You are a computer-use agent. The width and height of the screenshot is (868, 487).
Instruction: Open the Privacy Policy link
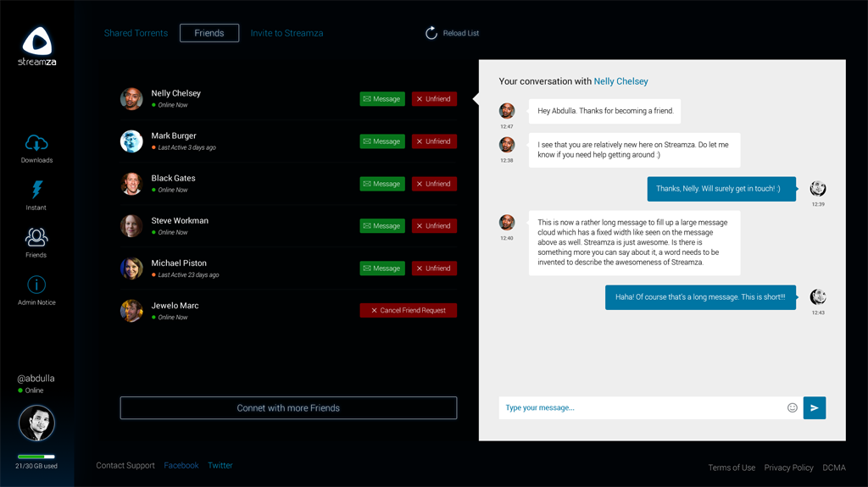click(788, 468)
